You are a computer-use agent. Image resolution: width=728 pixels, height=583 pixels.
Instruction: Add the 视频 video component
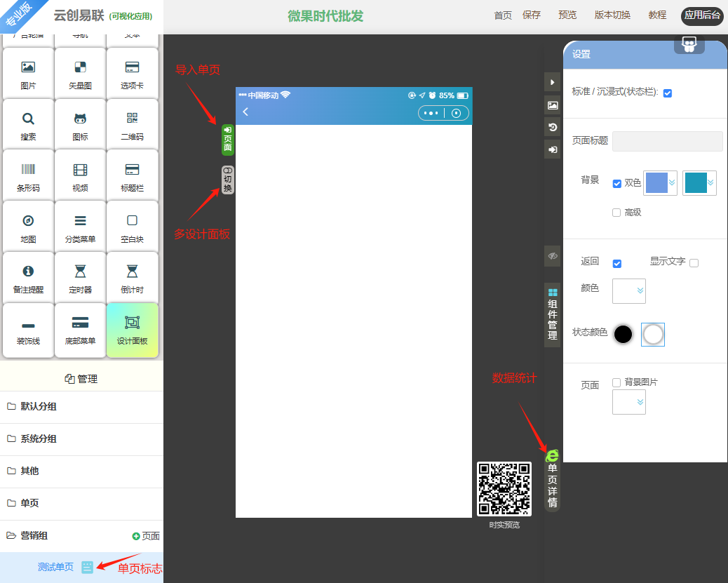coord(81,175)
